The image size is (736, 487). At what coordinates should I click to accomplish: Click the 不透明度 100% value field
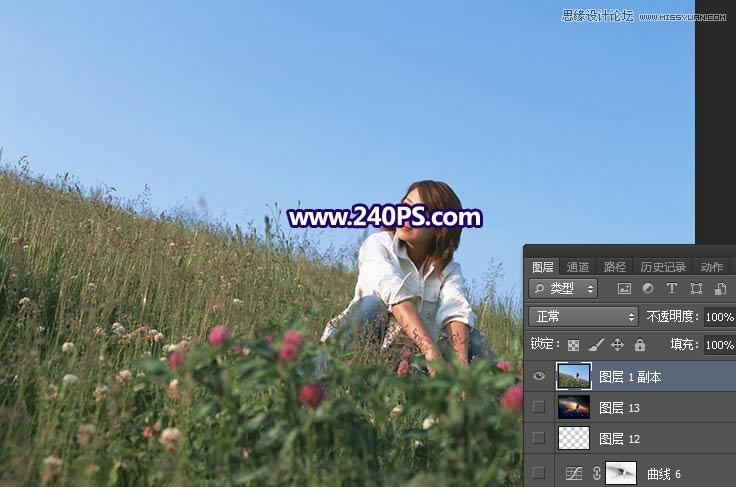pos(720,317)
